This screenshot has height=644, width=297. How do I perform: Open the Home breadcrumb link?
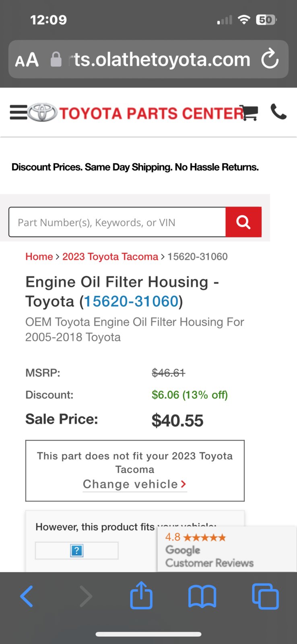pyautogui.click(x=39, y=257)
